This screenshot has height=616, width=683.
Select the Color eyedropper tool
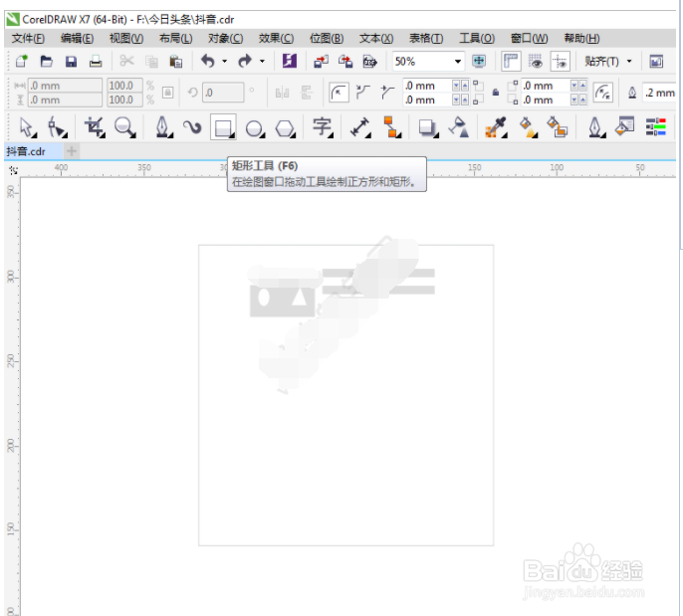coord(497,127)
